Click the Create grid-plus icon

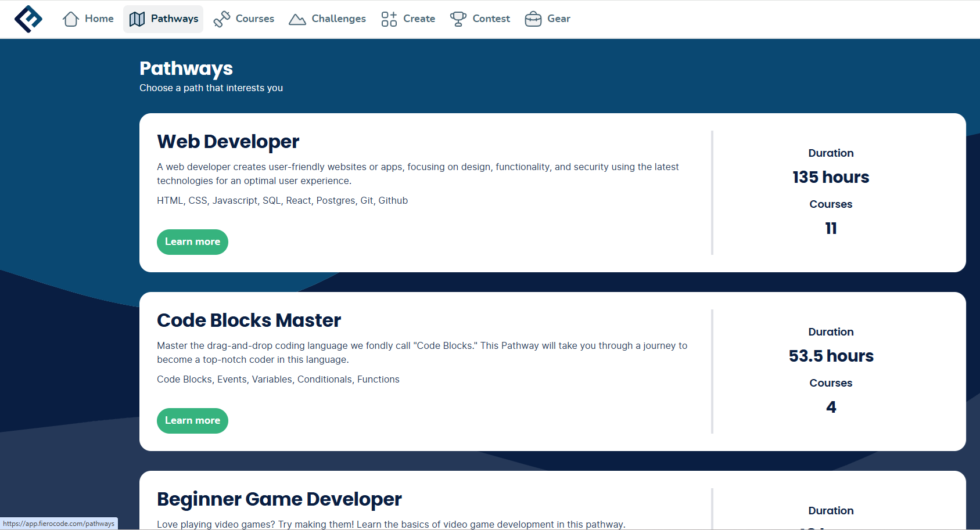tap(389, 19)
